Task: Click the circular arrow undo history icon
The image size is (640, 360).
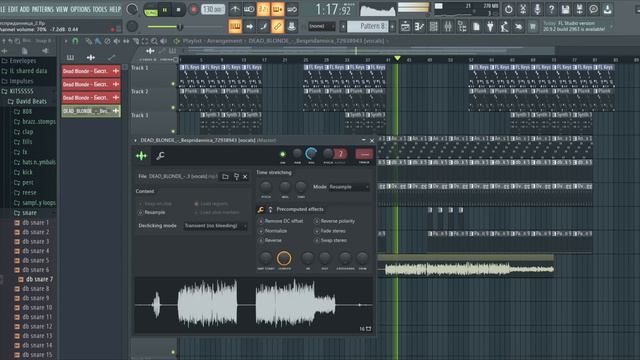Action: 509,9
